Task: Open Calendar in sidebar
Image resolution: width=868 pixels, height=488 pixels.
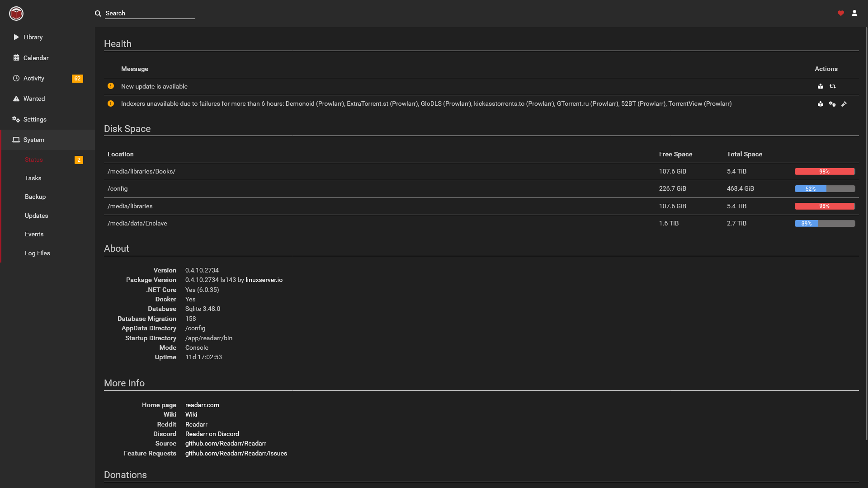Action: point(47,58)
